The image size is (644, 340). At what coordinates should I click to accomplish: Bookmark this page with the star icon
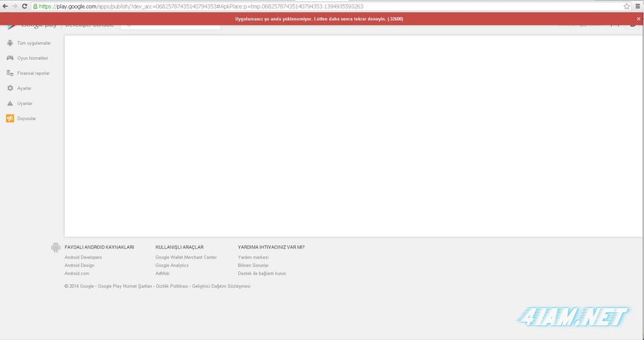point(627,6)
